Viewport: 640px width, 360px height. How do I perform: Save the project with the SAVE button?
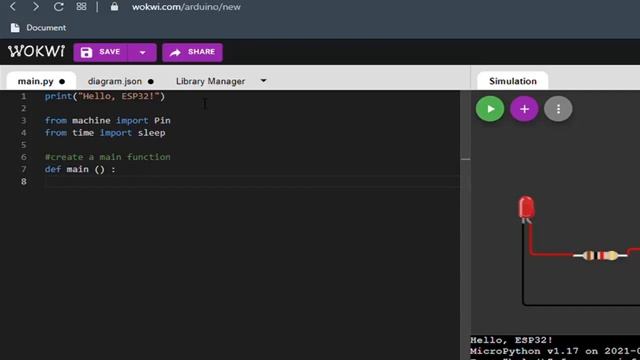tap(101, 52)
